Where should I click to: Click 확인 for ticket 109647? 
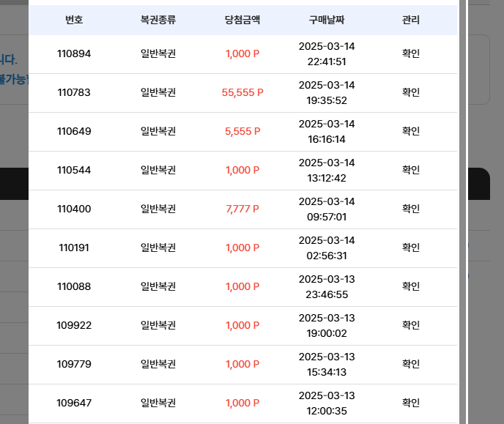pos(411,403)
